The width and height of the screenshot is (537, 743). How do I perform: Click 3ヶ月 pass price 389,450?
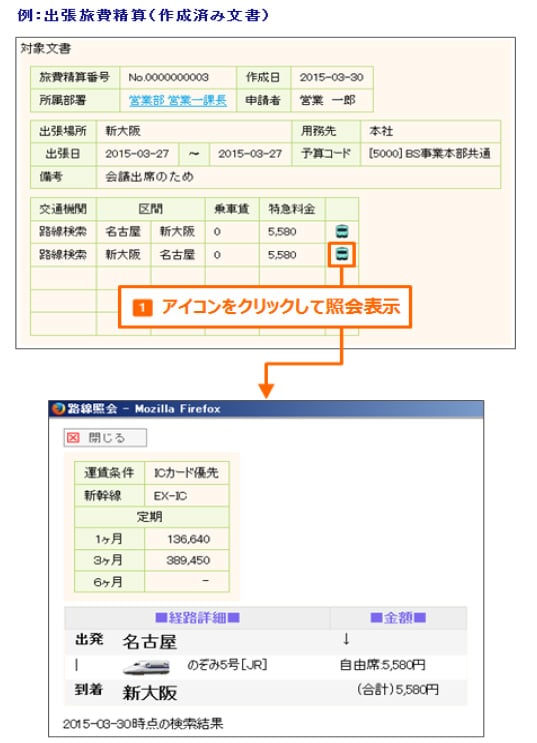click(188, 560)
